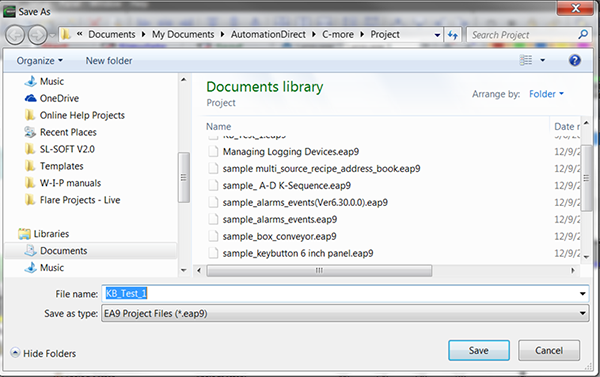Screen dimensions: 600x377
Task: Click the change view icon
Action: (526, 60)
